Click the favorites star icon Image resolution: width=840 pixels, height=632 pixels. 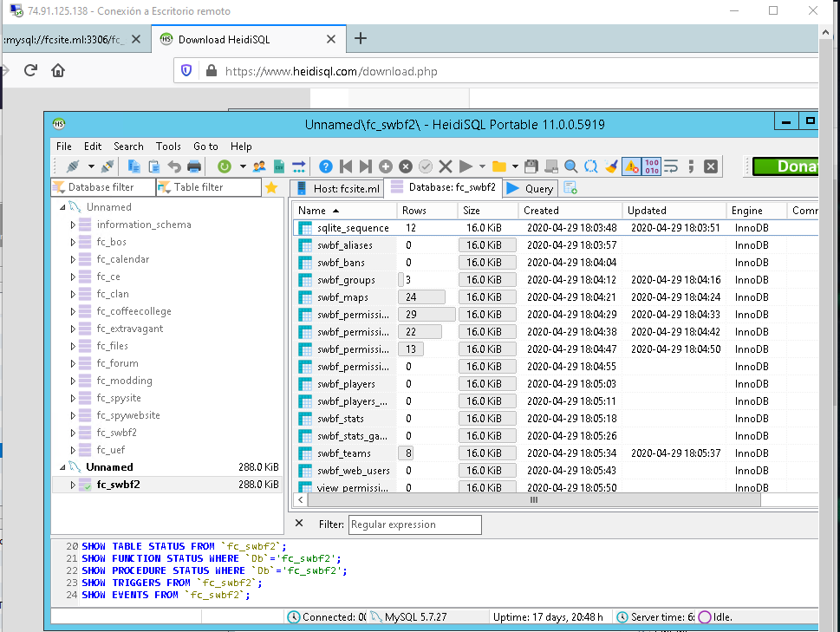tap(271, 187)
